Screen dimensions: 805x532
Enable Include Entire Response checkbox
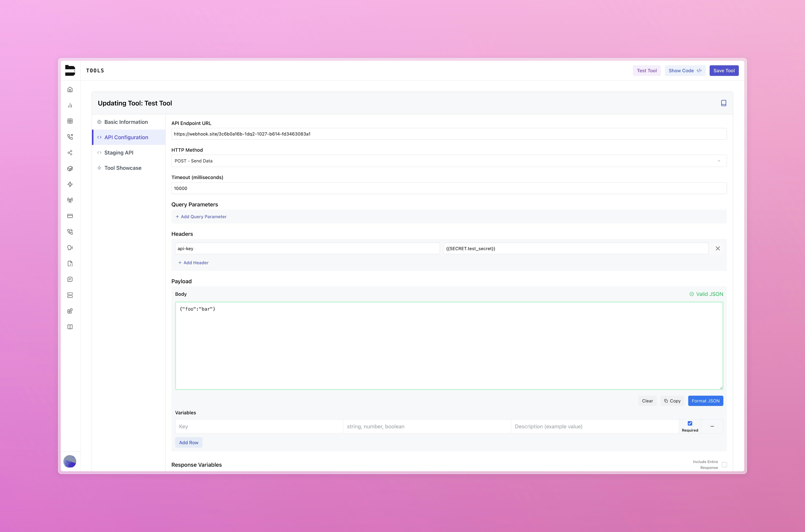pos(724,464)
